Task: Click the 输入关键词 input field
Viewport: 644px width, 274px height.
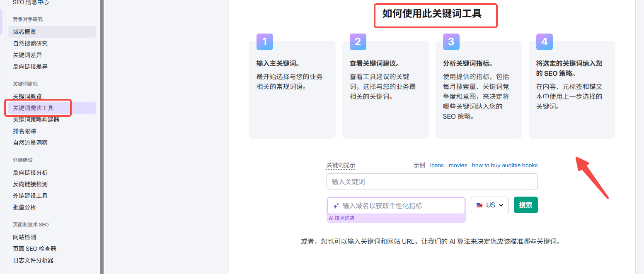Action: 432,182
